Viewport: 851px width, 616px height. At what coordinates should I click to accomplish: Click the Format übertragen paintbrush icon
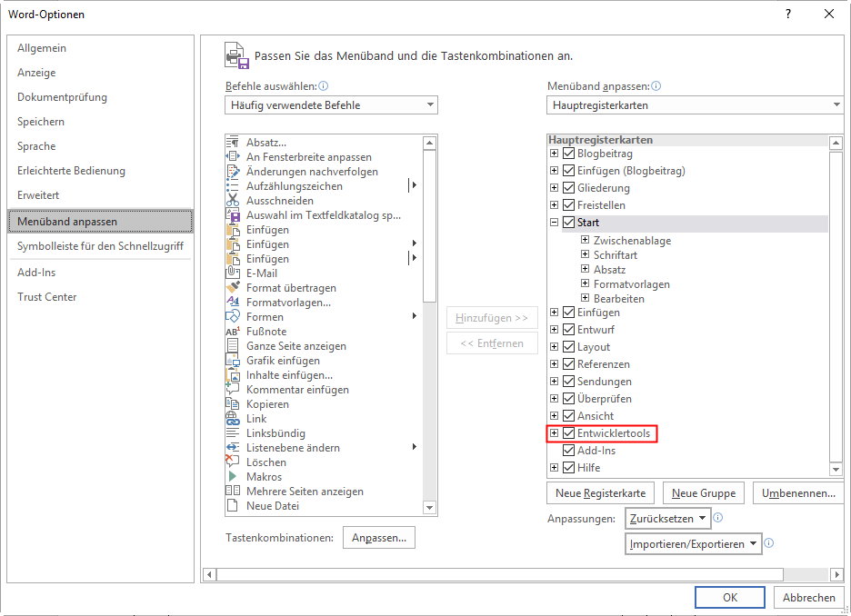click(x=232, y=288)
